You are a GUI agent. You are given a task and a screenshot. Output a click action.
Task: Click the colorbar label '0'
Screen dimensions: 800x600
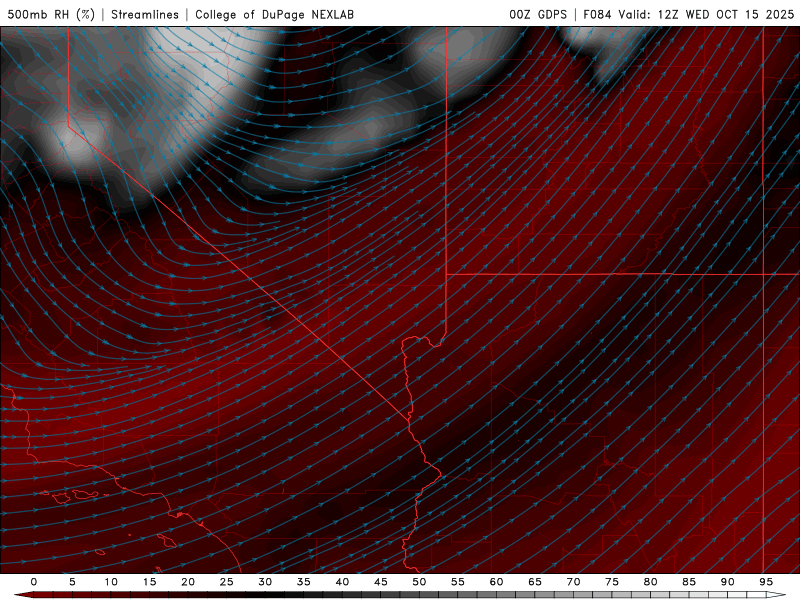click(x=34, y=582)
